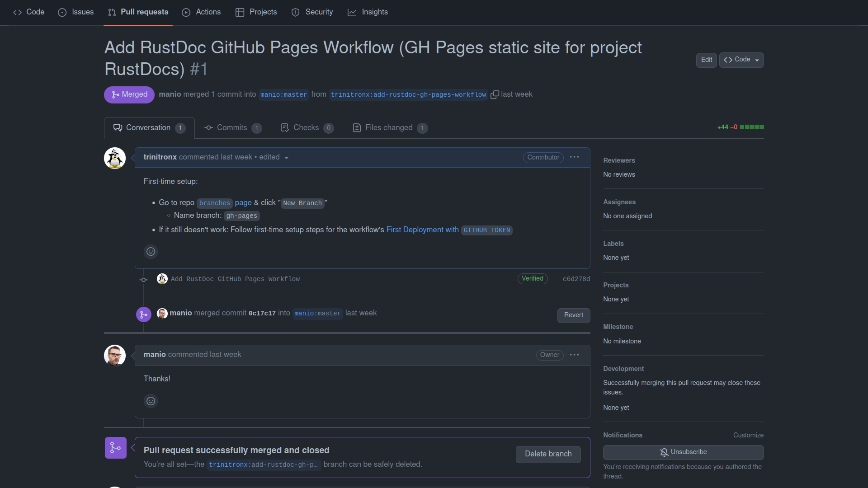Open the Customize notifications option
Image resolution: width=868 pixels, height=488 pixels.
tap(748, 435)
